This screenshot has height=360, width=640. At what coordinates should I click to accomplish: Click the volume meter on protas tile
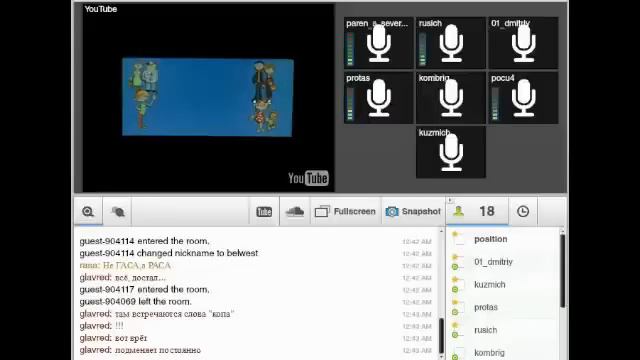(350, 104)
